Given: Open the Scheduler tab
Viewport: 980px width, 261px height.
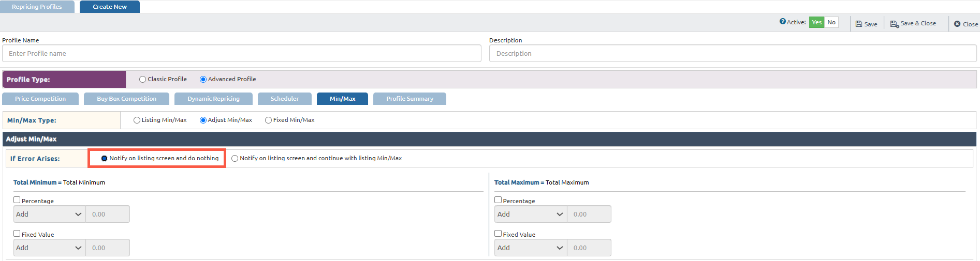Looking at the screenshot, I should click(284, 99).
